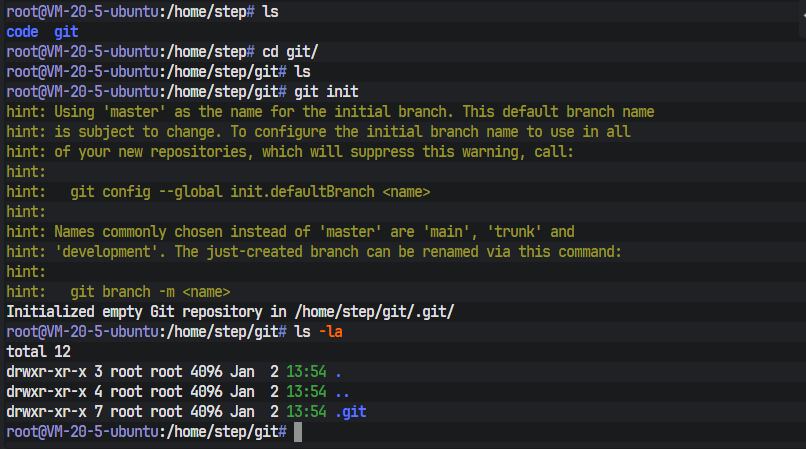
Task: Click the first prompt line's 'ls' command
Action: click(270, 12)
